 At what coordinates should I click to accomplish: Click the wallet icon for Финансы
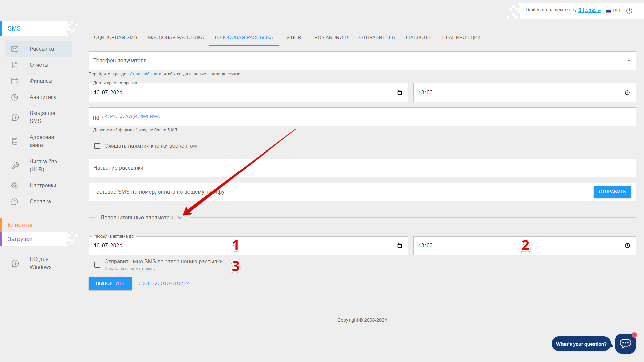coord(15,81)
